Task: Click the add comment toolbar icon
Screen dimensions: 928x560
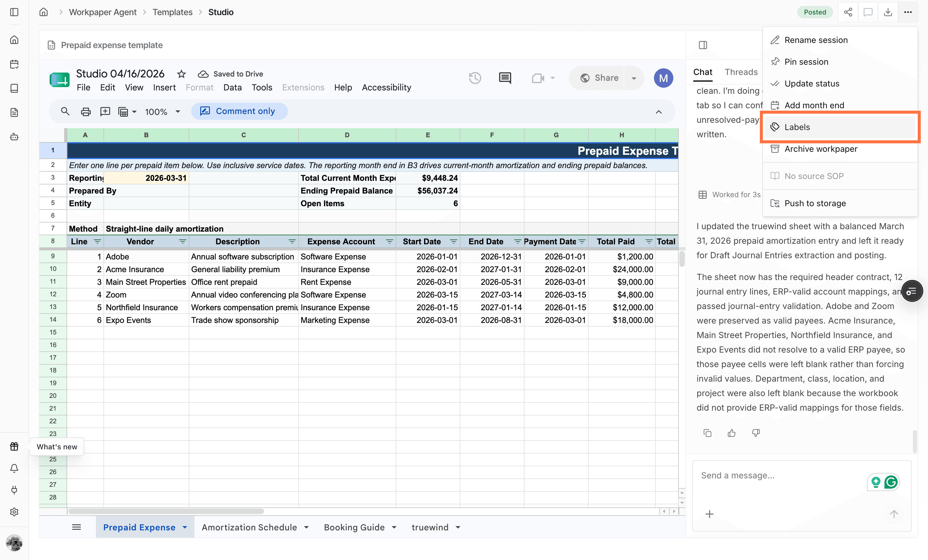Action: coord(105,112)
